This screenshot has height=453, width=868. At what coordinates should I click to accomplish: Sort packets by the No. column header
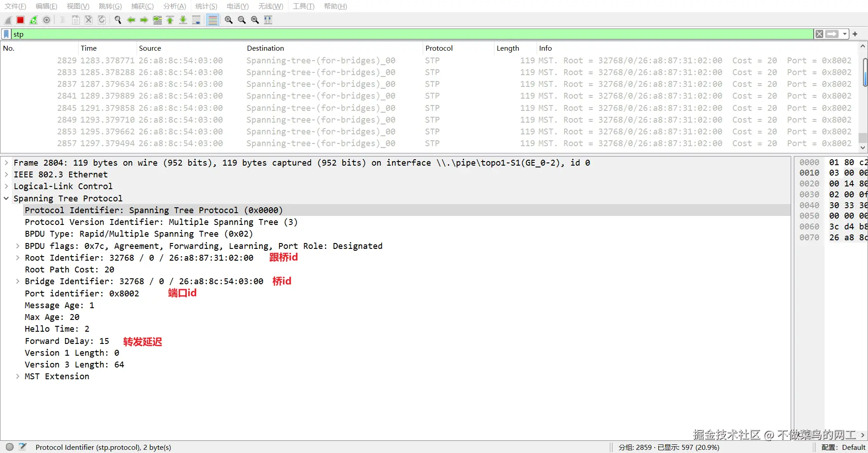click(x=39, y=48)
